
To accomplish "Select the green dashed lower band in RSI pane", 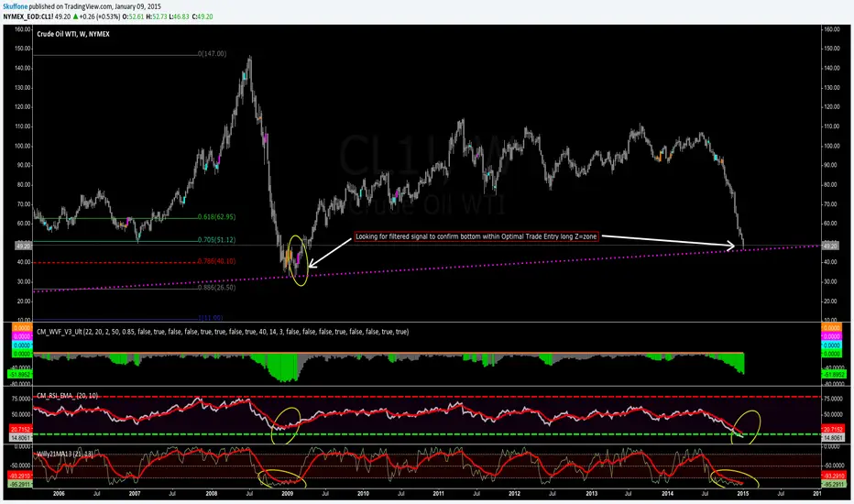I will click(x=426, y=434).
